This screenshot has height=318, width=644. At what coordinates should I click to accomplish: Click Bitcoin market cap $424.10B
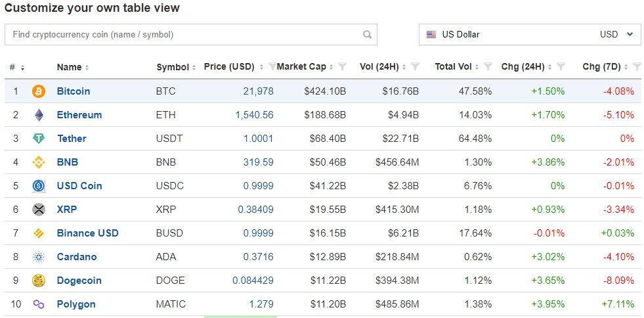[326, 91]
